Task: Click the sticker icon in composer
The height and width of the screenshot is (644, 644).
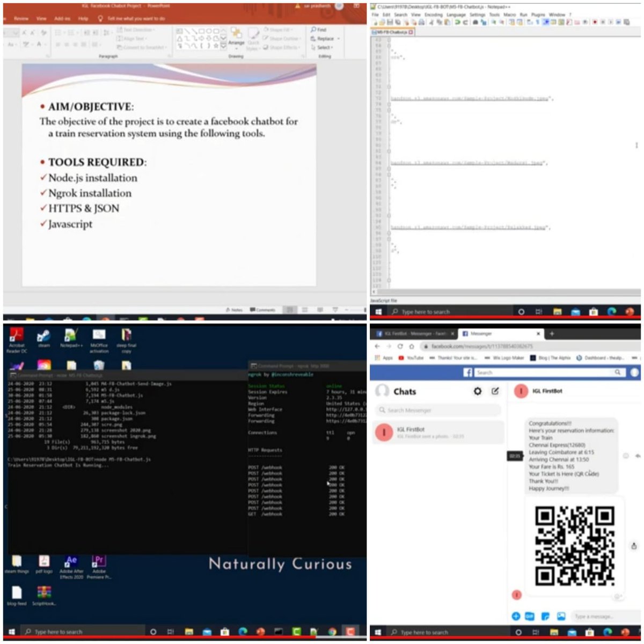Action: click(545, 616)
